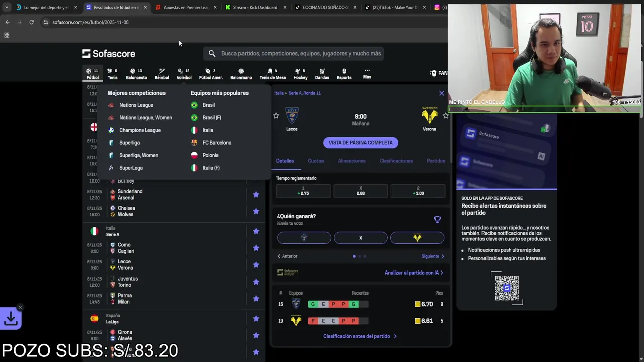
Task: Switch to the Apuestas en Premier League tab
Action: tap(186, 7)
